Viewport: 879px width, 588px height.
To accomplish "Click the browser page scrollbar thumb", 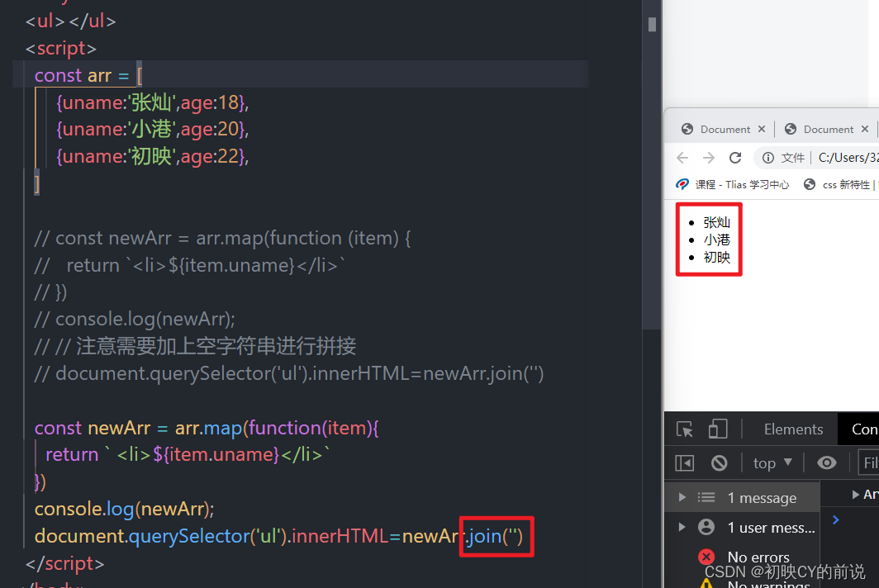I will 651,23.
